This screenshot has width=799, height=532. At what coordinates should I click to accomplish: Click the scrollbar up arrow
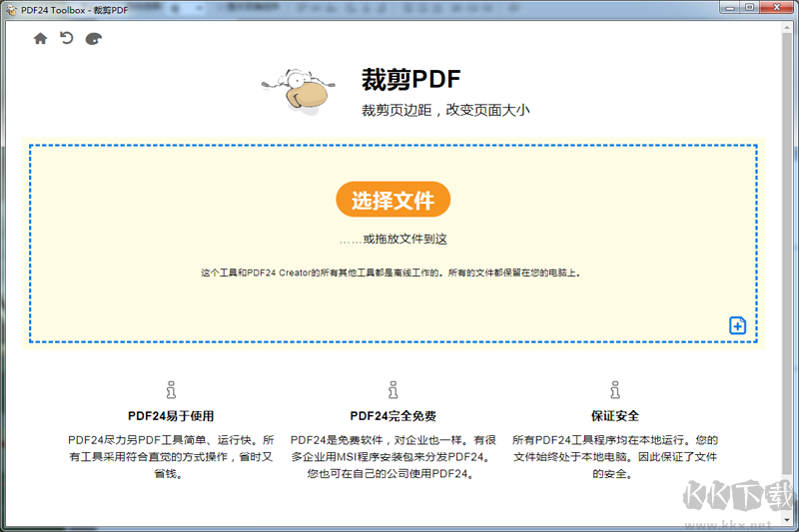point(787,27)
